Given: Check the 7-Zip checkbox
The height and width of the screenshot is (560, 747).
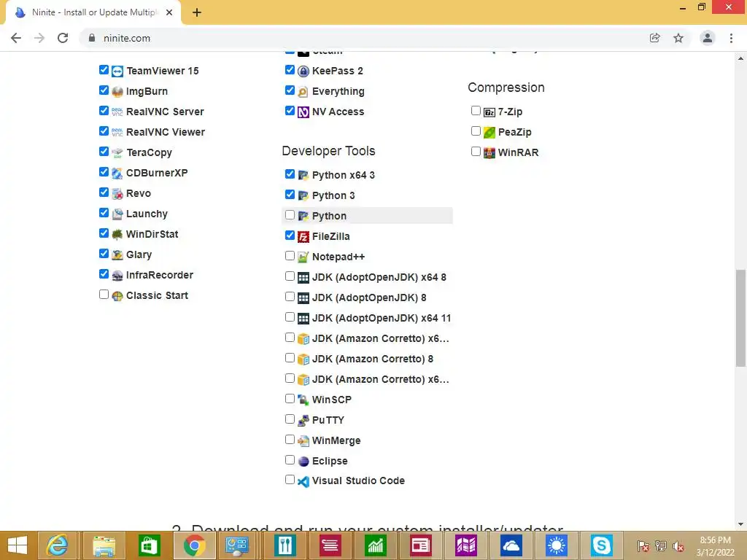Looking at the screenshot, I should pos(476,111).
